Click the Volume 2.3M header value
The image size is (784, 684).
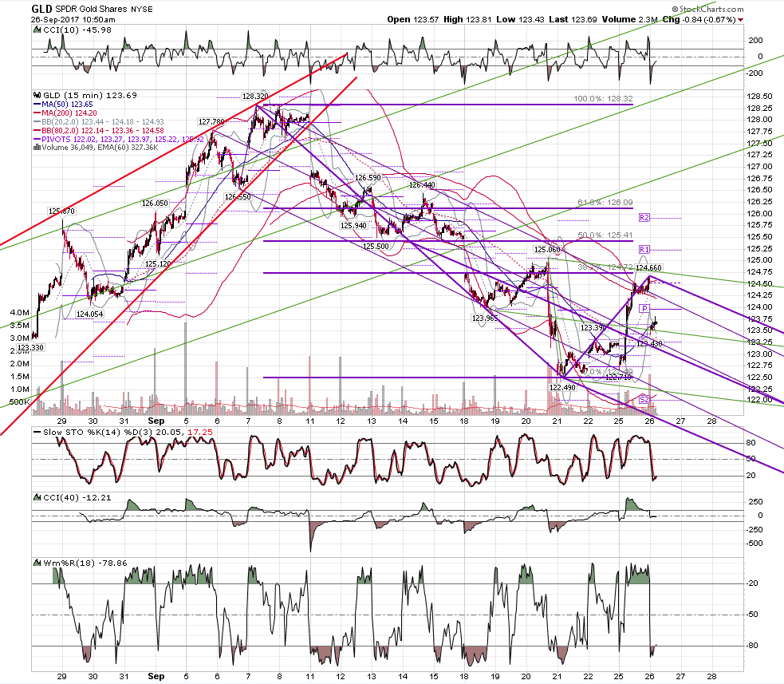(x=630, y=19)
